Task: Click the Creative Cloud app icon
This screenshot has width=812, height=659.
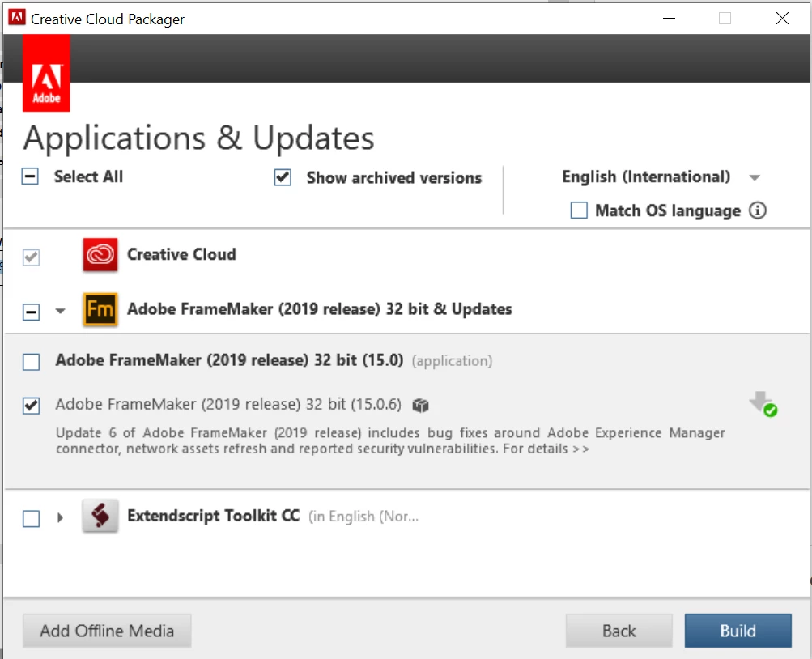Action: pyautogui.click(x=100, y=255)
